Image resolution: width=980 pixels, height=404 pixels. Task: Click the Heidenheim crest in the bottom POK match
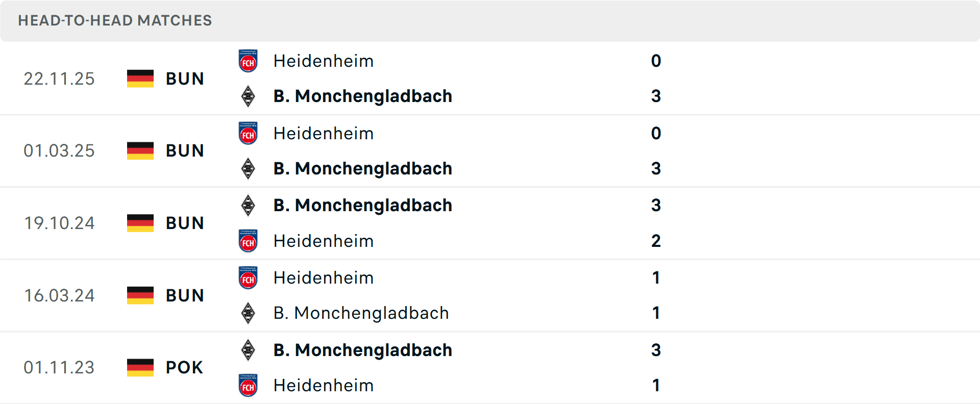(x=248, y=386)
